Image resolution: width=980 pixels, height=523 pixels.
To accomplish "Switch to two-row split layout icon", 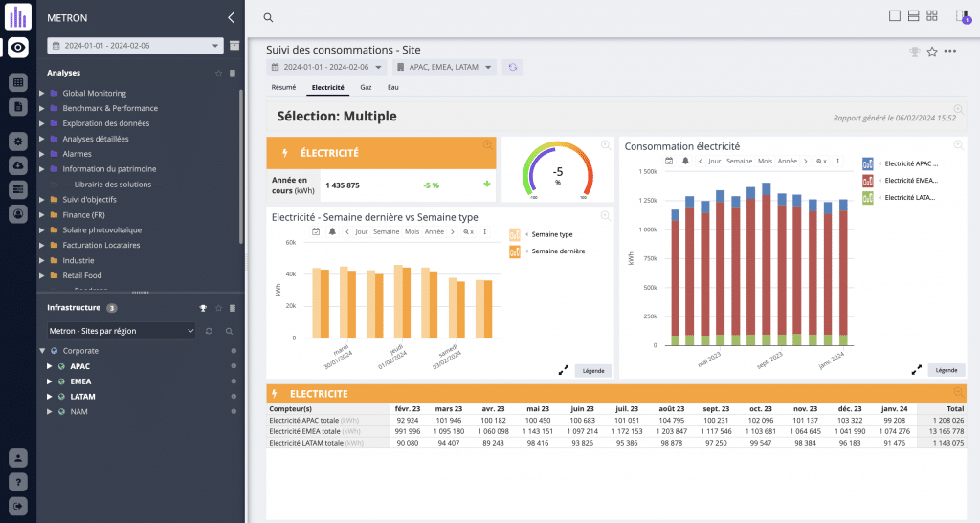I will tap(914, 16).
